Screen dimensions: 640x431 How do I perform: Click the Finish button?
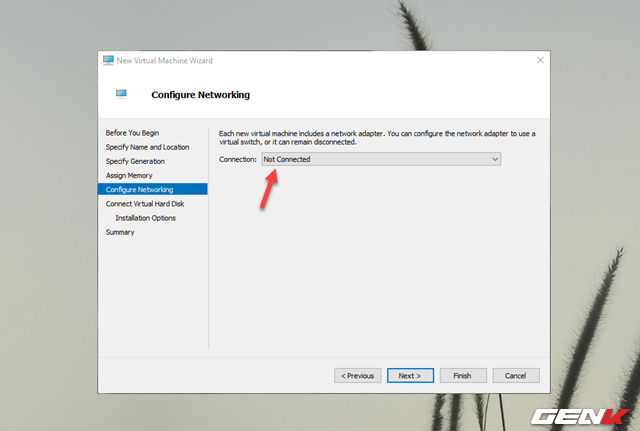click(463, 375)
